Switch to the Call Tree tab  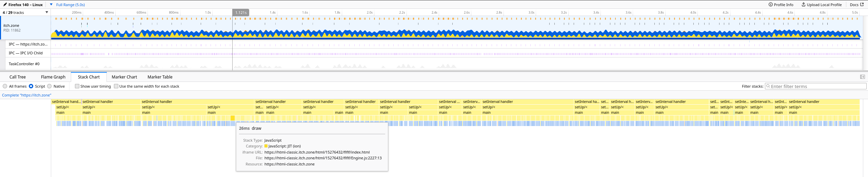(x=18, y=77)
